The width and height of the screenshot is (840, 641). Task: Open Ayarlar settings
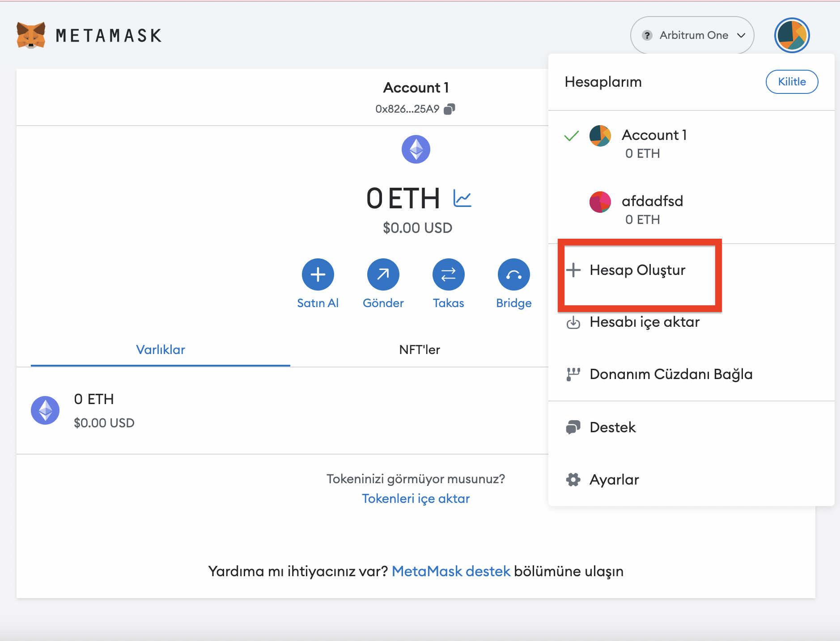pos(691,480)
